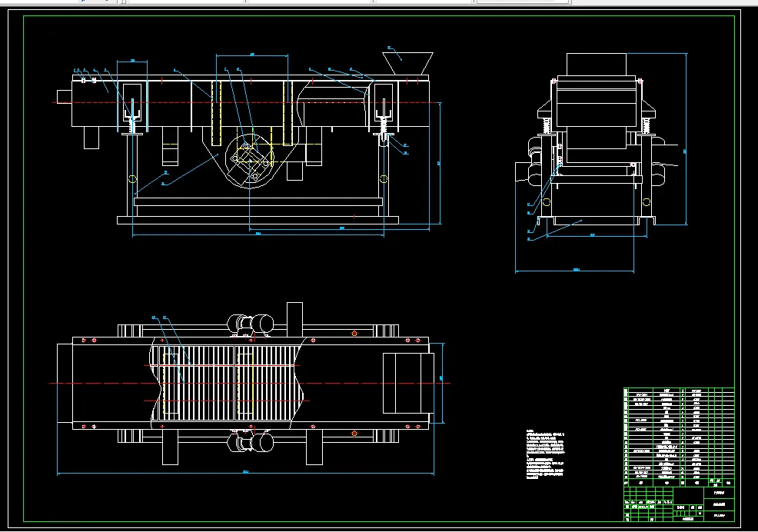Select the circular vibration exciter in front view
758x532 pixels.
[249, 161]
